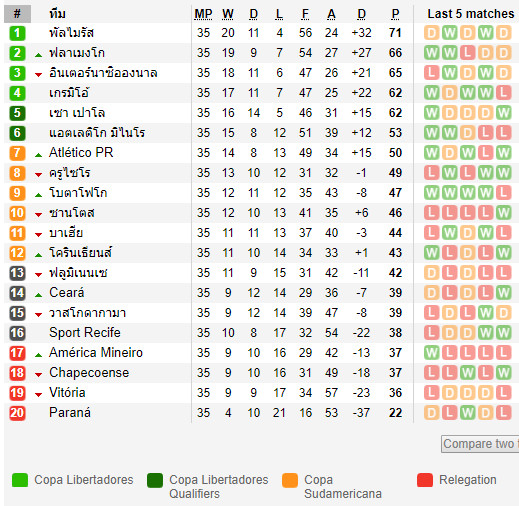
Task: Click the orange rank 7 position badge
Action: click(x=17, y=153)
